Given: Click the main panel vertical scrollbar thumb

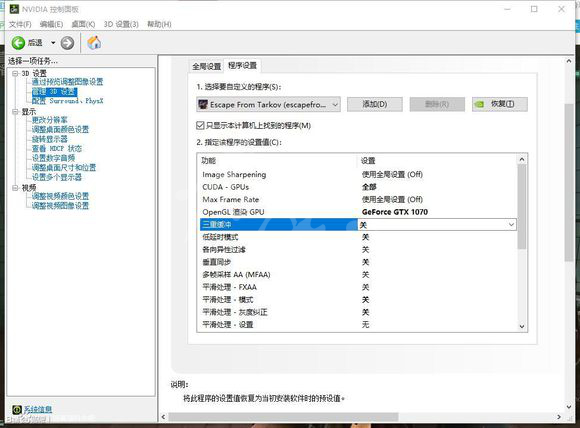Looking at the screenshot, I should coord(569,183).
